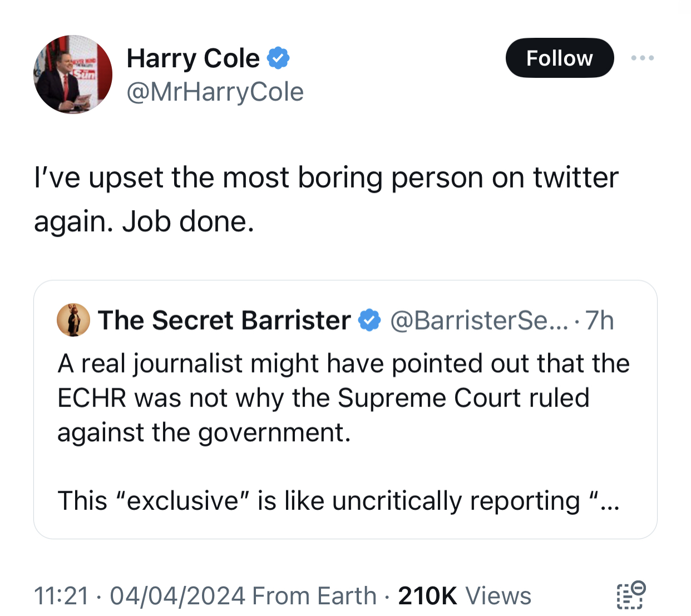Click the truncated @BarristerSe... handle
Image resolution: width=691 pixels, height=616 pixels.
(x=479, y=321)
